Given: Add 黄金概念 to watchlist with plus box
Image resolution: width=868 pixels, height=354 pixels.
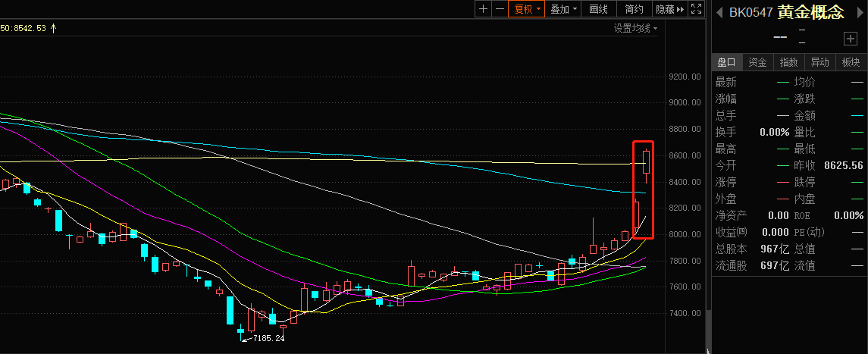Looking at the screenshot, I should coord(850,39).
